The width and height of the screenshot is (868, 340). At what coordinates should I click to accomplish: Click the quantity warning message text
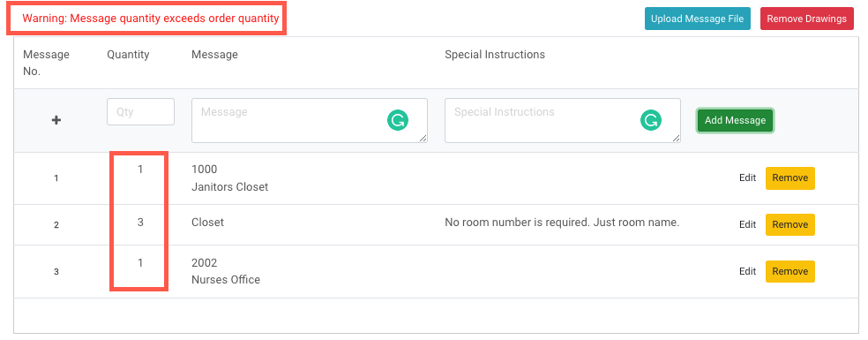[151, 19]
